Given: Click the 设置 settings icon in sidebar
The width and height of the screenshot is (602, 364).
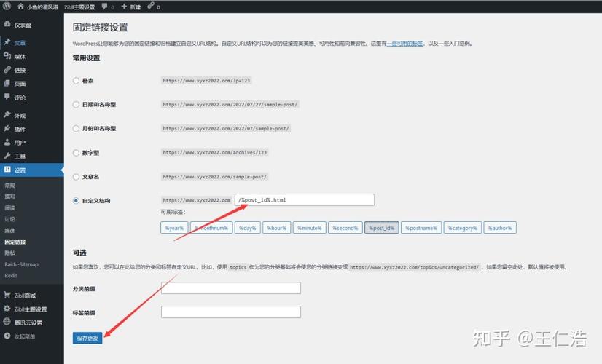Looking at the screenshot, I should click(7, 169).
